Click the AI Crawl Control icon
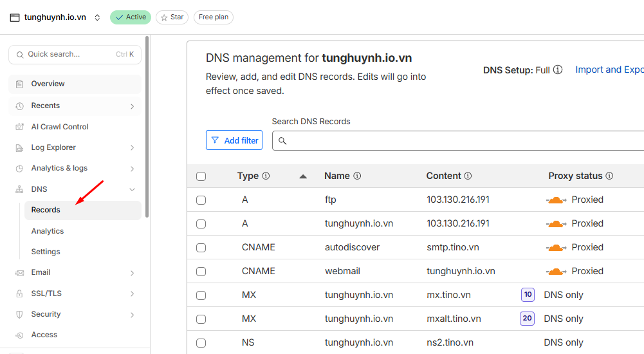 pyautogui.click(x=19, y=127)
